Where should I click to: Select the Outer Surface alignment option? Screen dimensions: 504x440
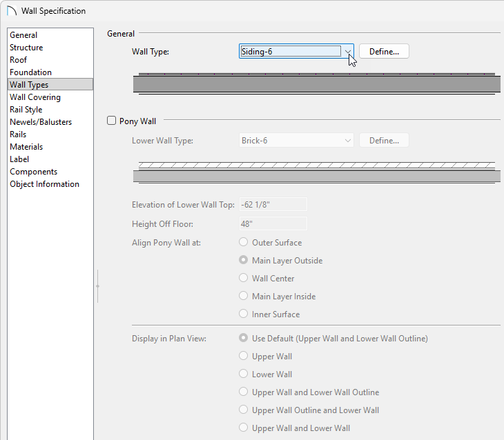pos(243,242)
